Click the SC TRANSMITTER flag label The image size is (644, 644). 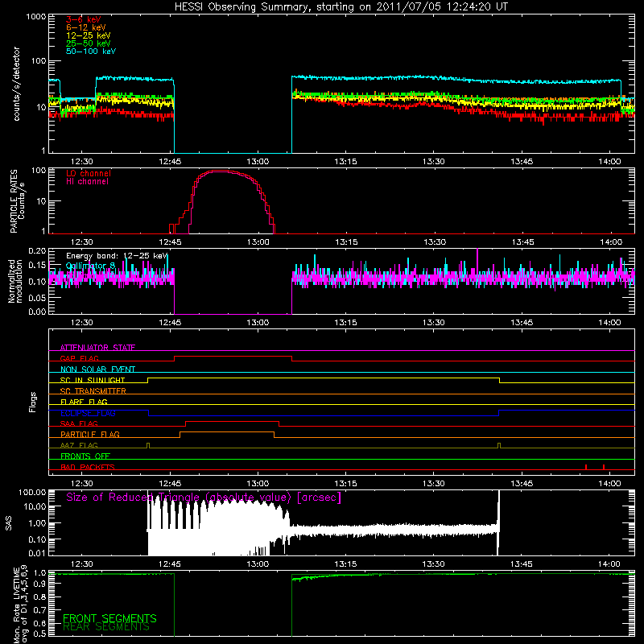[x=93, y=391]
